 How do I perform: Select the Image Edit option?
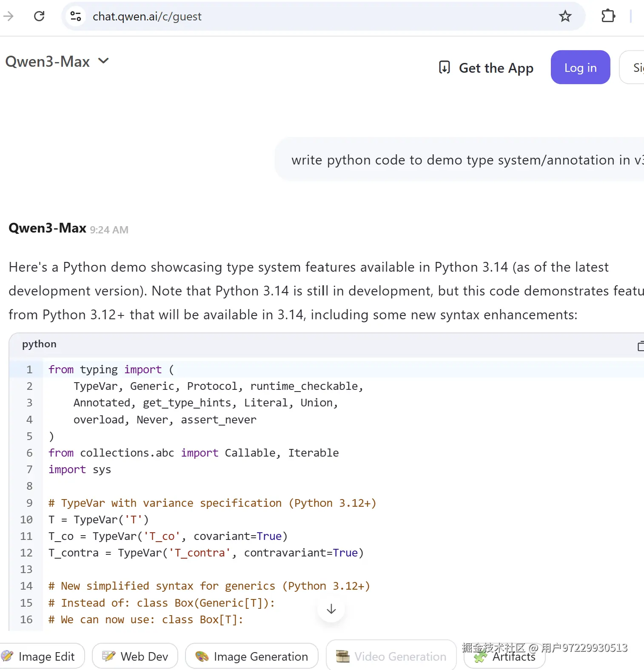pos(42,656)
